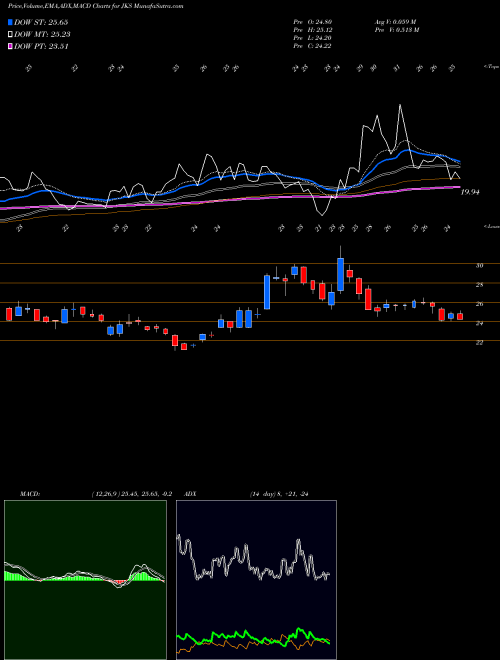This screenshot has height=660, width=500.
Task: Click the 22 price axis label
Action: tap(479, 343)
